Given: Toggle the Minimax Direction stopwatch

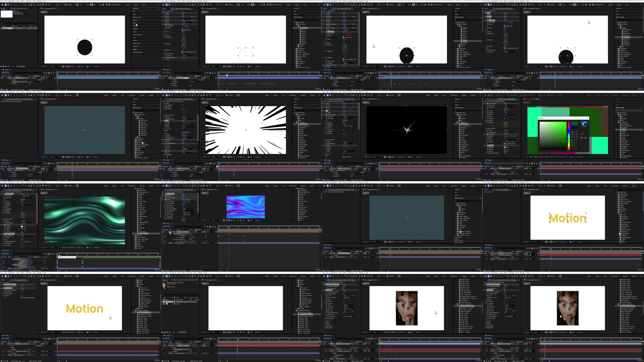Looking at the screenshot, I should [x=487, y=142].
